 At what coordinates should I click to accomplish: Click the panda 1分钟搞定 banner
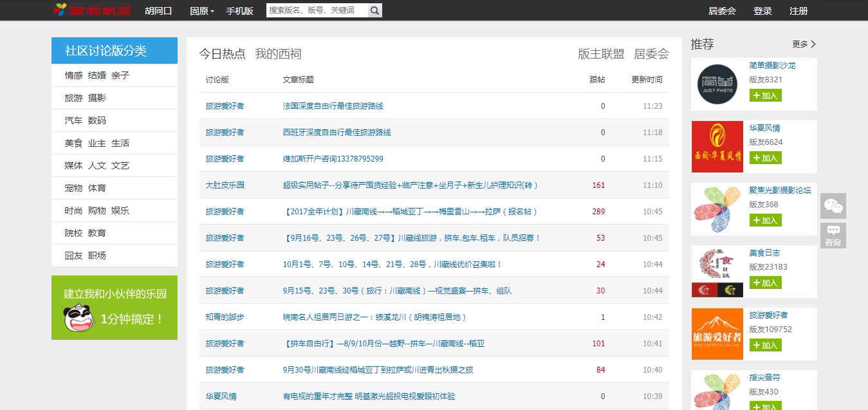pyautogui.click(x=115, y=308)
